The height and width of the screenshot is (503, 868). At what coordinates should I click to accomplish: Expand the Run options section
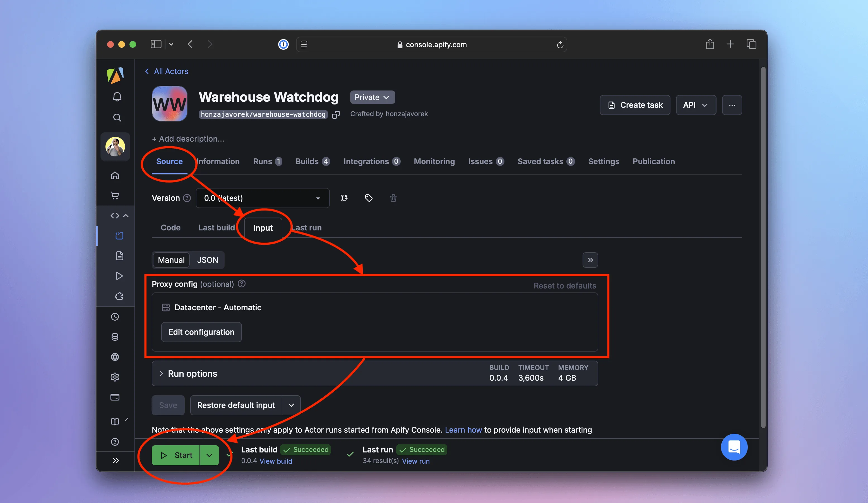192,373
